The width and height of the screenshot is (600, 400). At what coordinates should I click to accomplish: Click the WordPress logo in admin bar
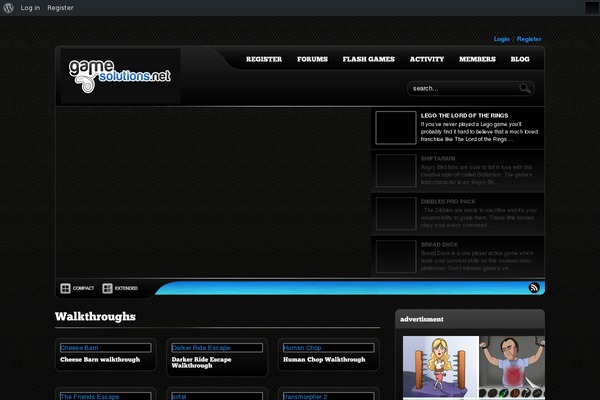point(8,8)
